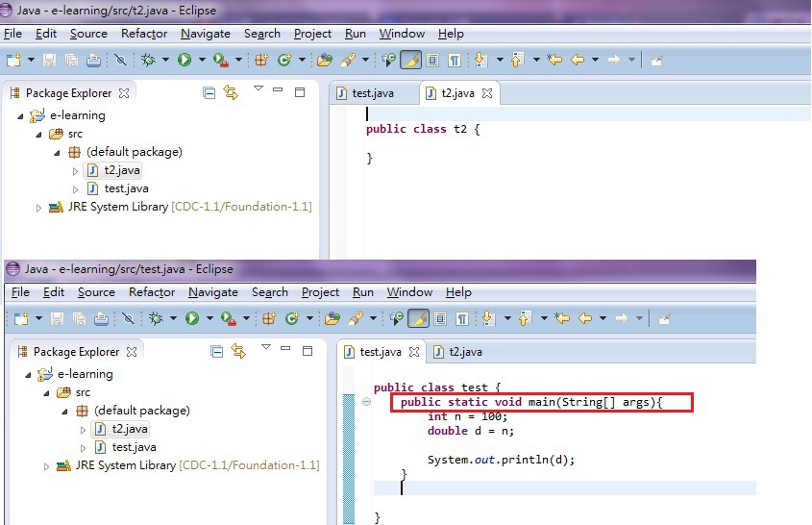This screenshot has width=812, height=525.
Task: Collapse the src folder in the top Package Explorer
Action: click(38, 135)
